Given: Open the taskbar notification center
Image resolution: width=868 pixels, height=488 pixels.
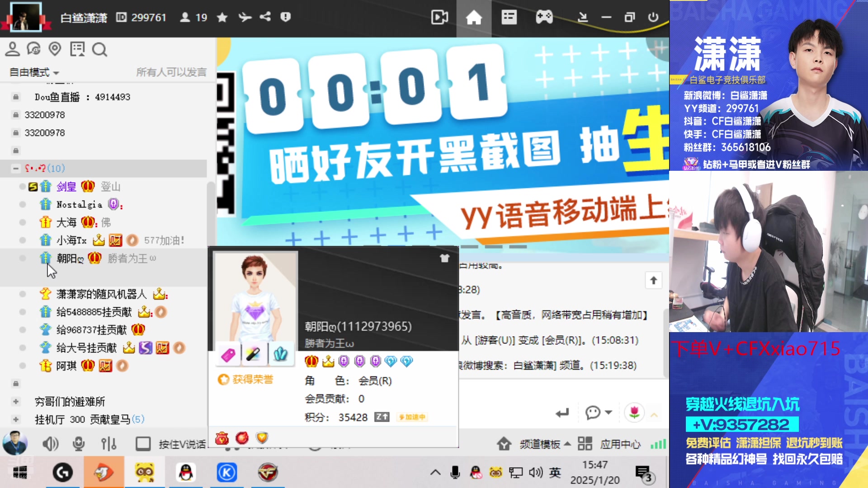Looking at the screenshot, I should 644,474.
